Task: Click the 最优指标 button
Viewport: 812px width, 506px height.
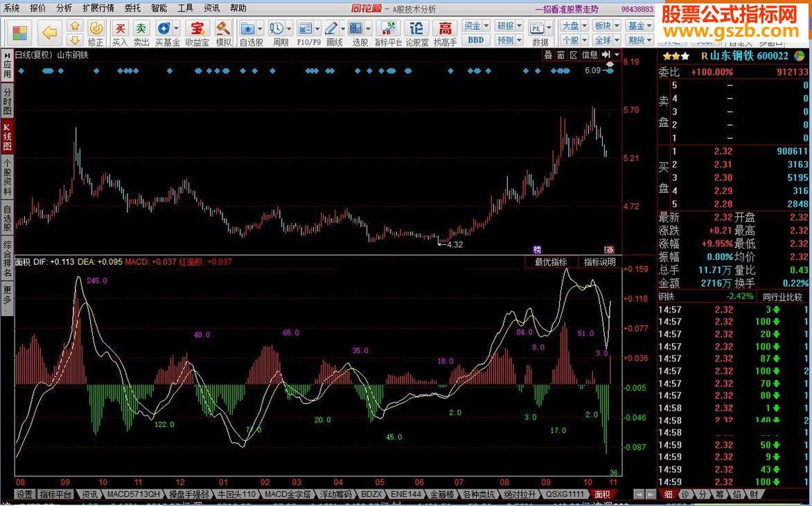Action: (x=551, y=262)
